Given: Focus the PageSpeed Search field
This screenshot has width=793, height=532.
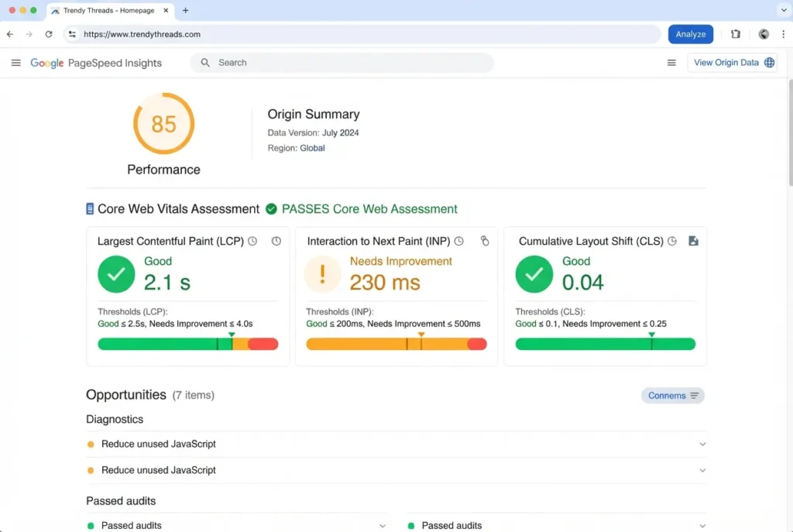Looking at the screenshot, I should [342, 63].
